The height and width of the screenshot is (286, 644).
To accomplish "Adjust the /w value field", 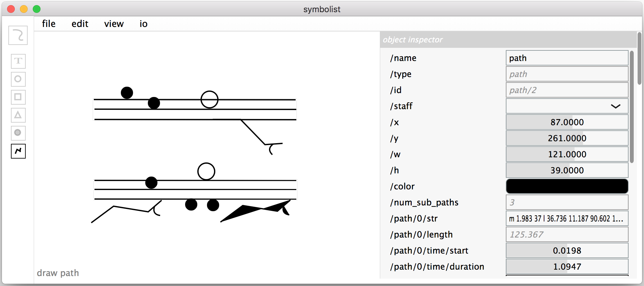I will pos(567,154).
